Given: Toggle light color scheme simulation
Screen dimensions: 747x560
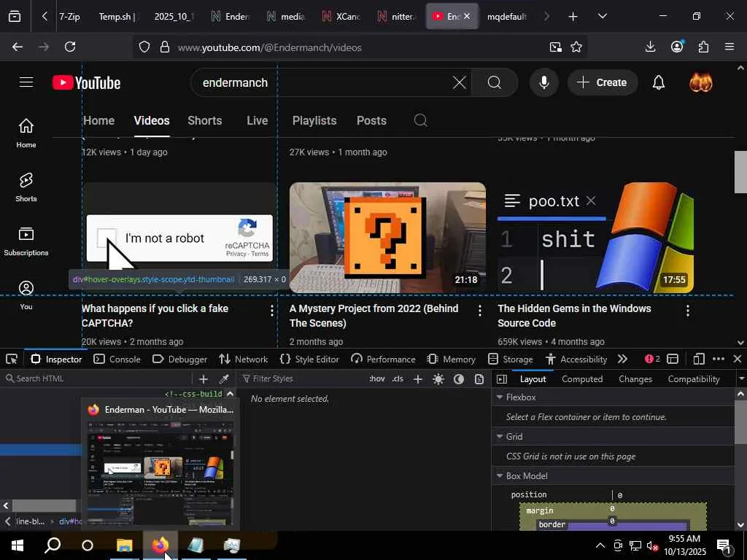Looking at the screenshot, I should 438,378.
